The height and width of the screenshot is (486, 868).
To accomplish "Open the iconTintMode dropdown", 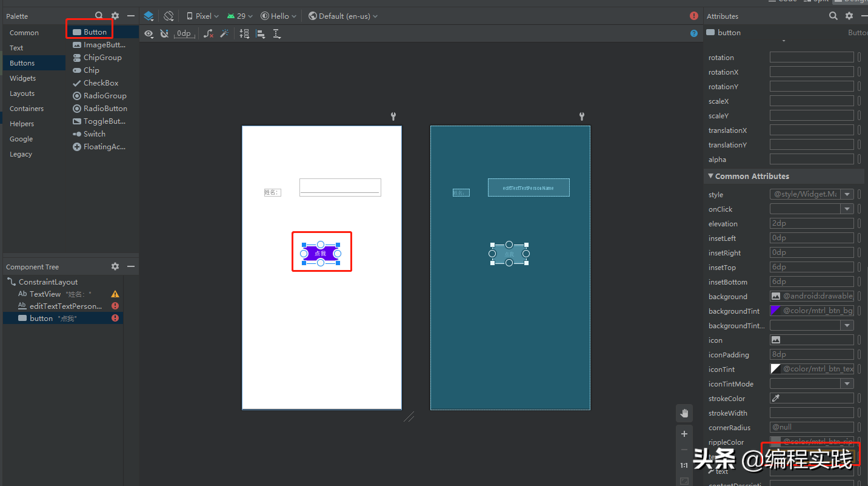I will [847, 384].
